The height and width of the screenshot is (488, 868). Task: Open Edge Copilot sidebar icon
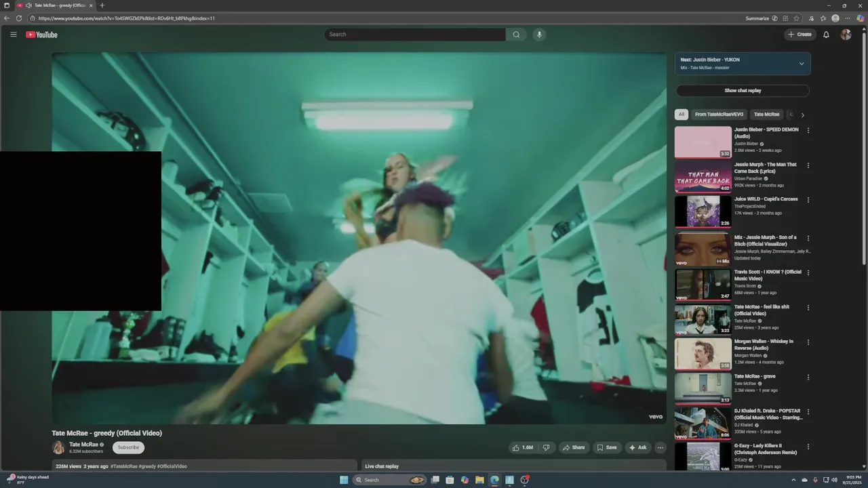tap(860, 18)
